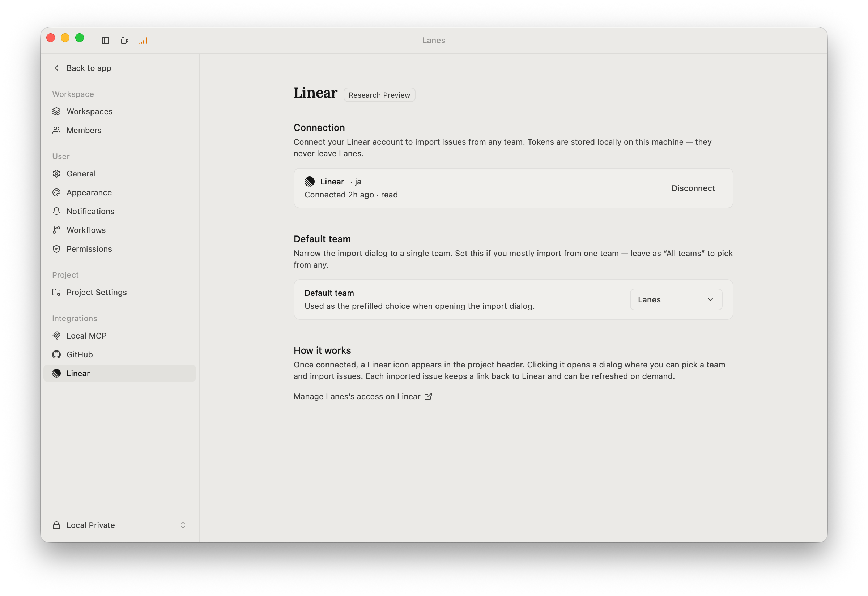Click the Linear logo in connection card
Image resolution: width=868 pixels, height=596 pixels.
pyautogui.click(x=310, y=182)
